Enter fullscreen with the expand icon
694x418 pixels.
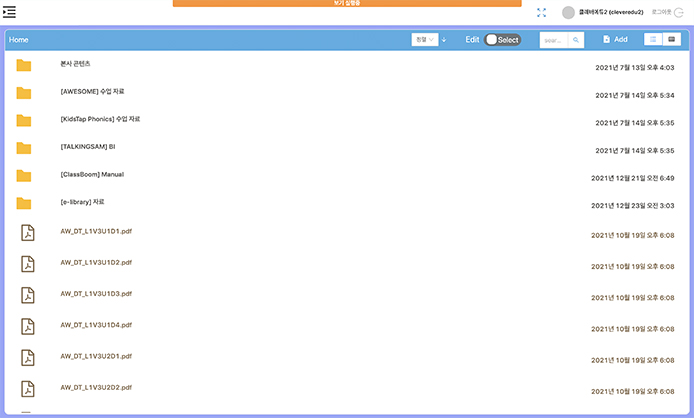pos(542,13)
